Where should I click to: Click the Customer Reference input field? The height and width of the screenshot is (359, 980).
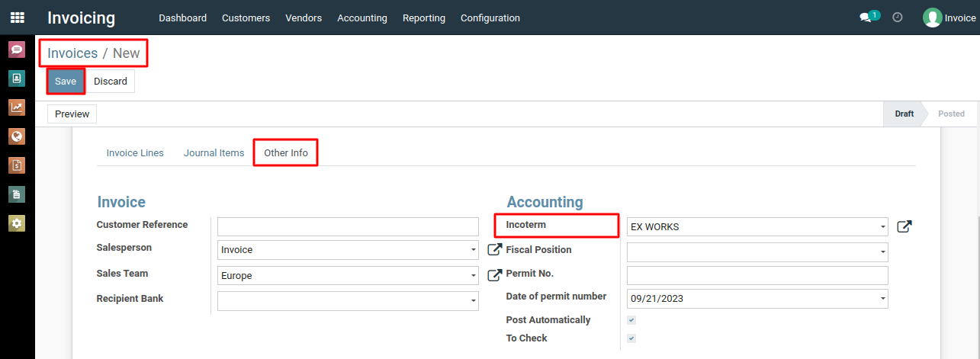tap(348, 226)
